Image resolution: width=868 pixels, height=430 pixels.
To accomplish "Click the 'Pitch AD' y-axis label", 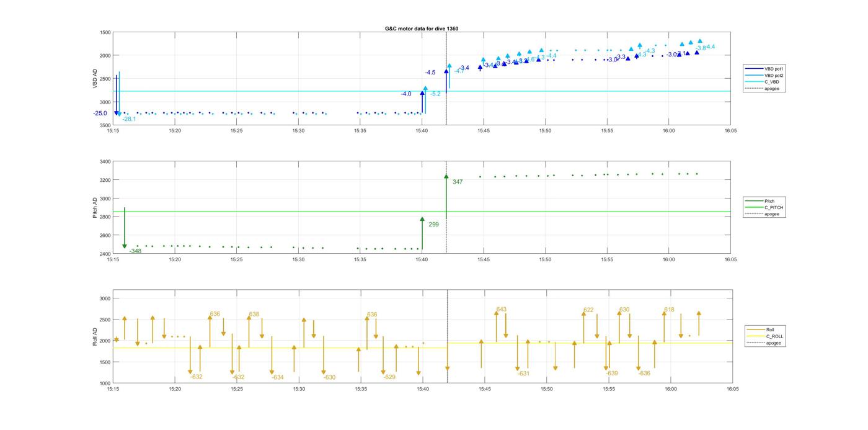I will (95, 208).
